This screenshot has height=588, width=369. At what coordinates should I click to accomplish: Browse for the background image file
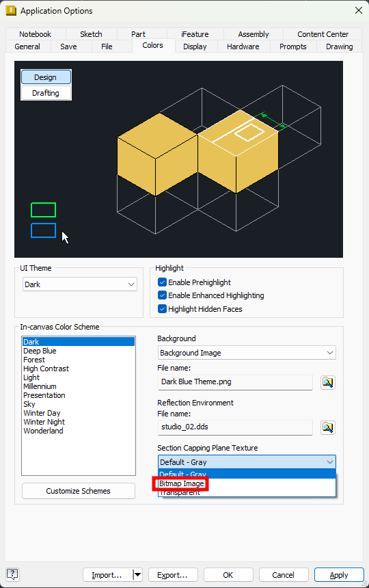tap(328, 382)
